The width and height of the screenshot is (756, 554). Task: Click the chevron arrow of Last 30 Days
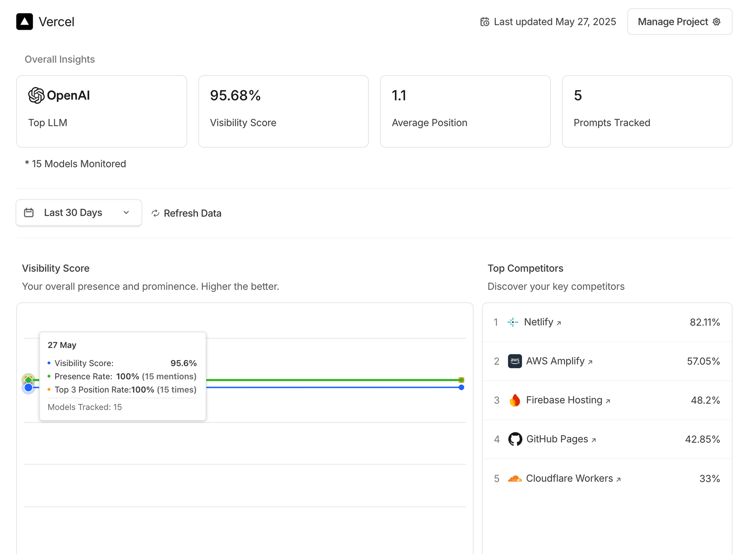click(x=126, y=213)
